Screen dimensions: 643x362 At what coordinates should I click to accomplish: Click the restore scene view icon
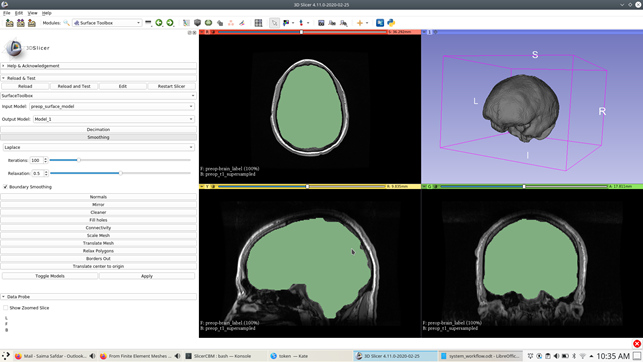[x=343, y=23]
